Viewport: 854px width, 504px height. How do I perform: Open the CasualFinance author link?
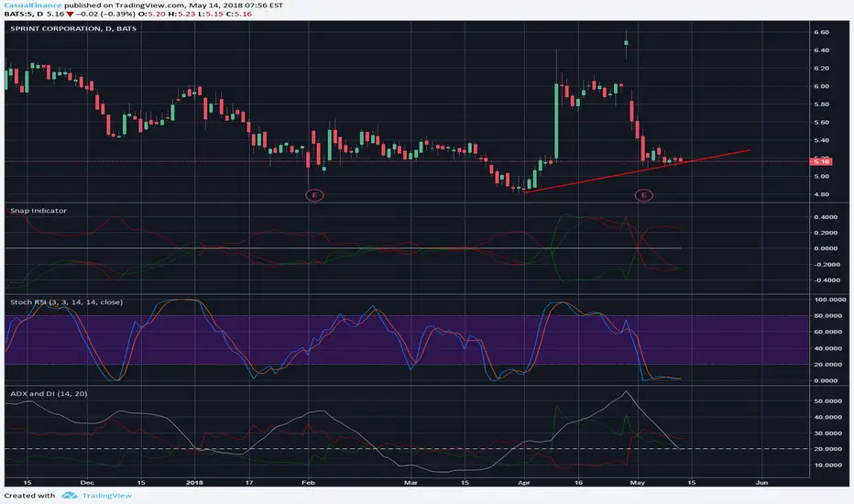[x=33, y=5]
